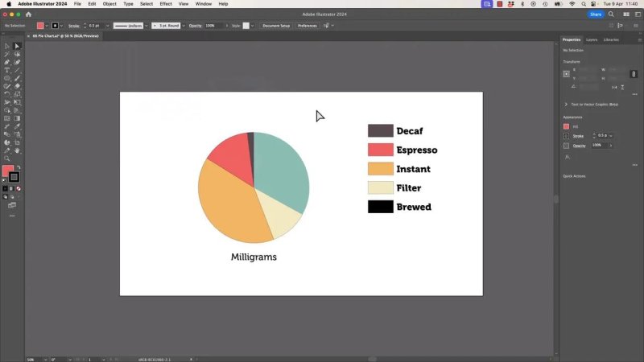Select the Line Segment tool

(17, 70)
